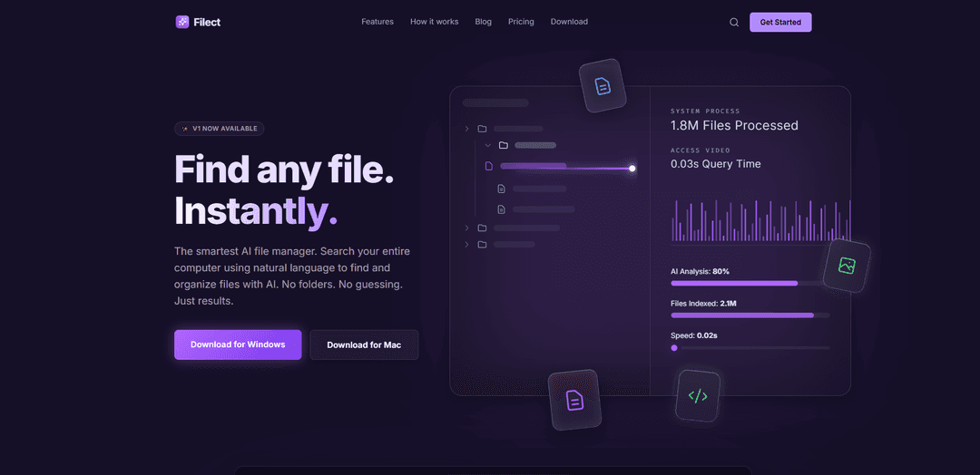Select the highlighted purple file icon
980x475 pixels.
pyautogui.click(x=489, y=166)
